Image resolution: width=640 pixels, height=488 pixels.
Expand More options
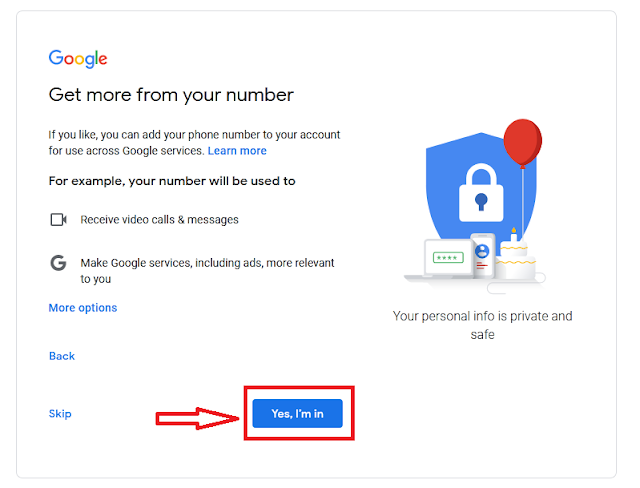[x=83, y=308]
